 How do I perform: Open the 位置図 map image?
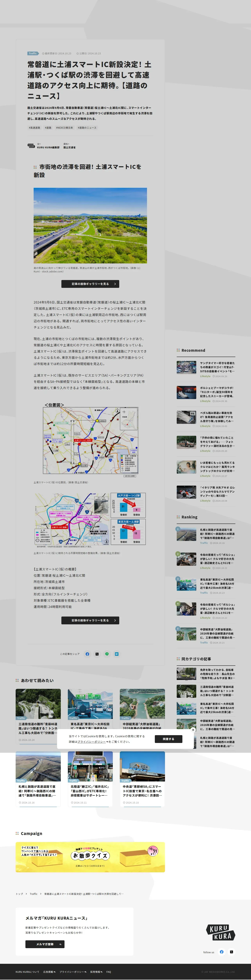[x=90, y=440]
